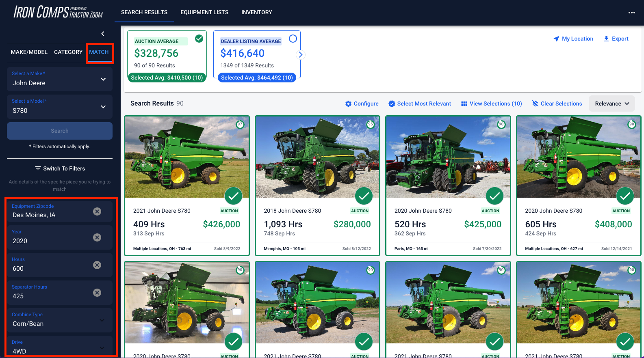Click Clear Selections
The width and height of the screenshot is (644, 358).
(557, 104)
